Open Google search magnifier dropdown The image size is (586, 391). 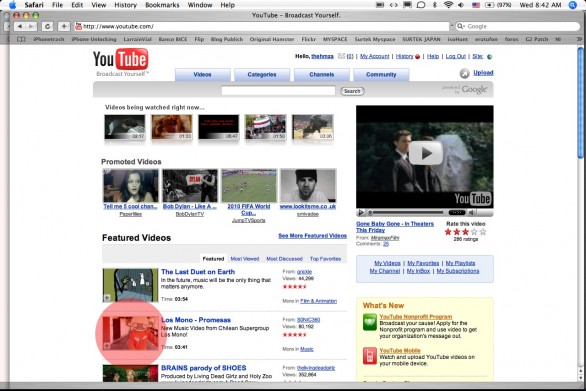tap(460, 26)
